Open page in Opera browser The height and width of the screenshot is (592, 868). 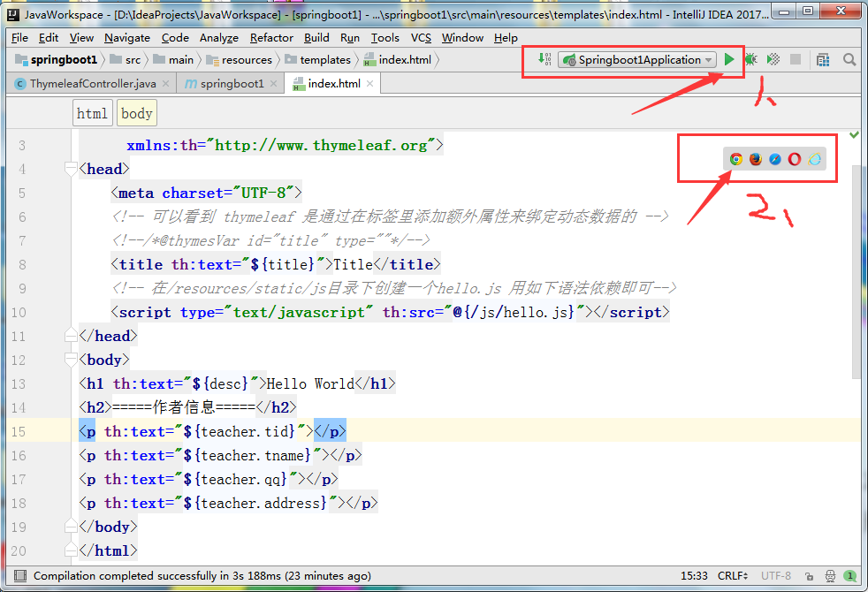(x=795, y=159)
